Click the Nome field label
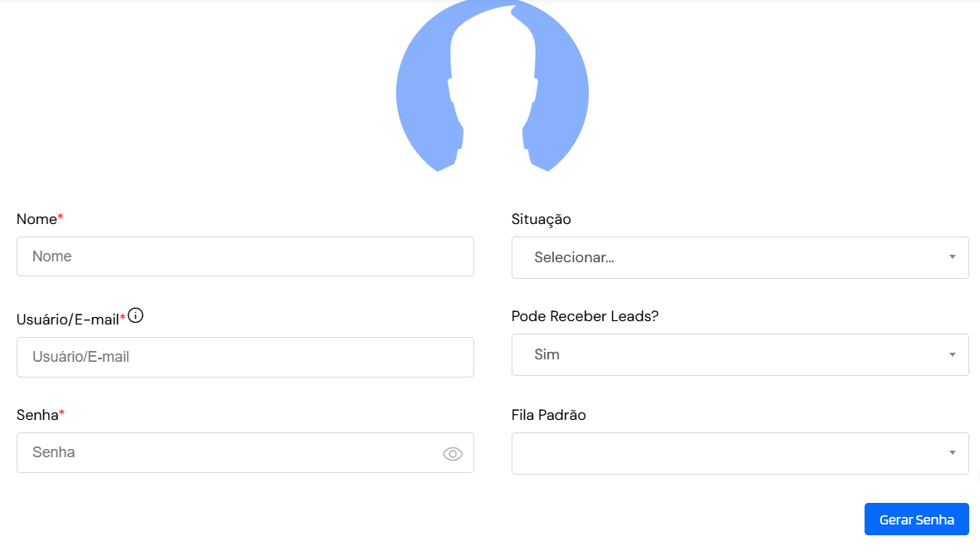Screen dimensions: 980x556 37,219
